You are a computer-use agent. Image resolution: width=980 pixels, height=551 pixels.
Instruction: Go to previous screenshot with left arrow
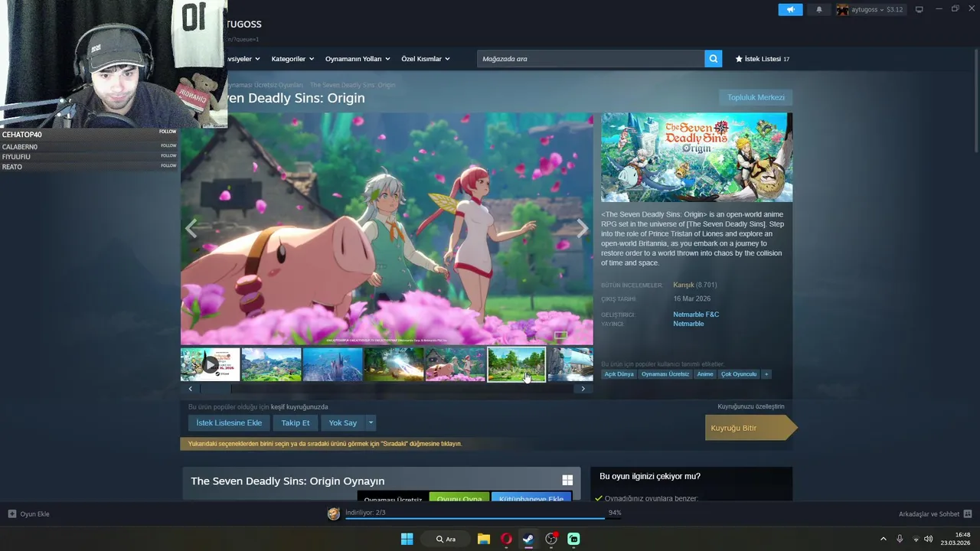pos(191,228)
